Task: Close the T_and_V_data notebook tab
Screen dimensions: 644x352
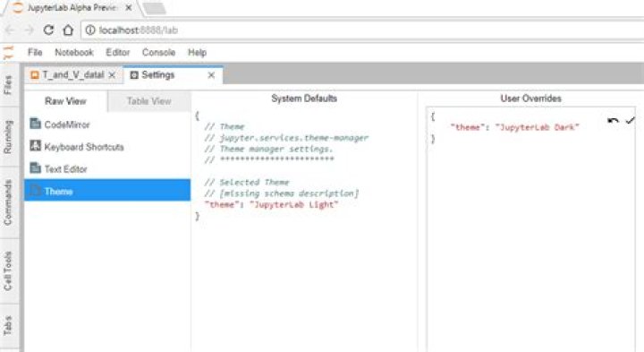Action: point(112,75)
